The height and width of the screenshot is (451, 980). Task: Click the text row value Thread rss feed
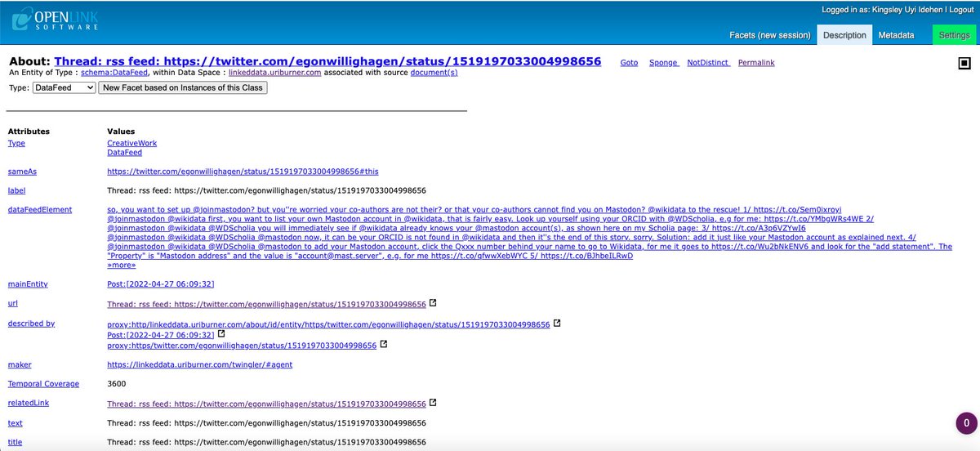click(x=267, y=422)
